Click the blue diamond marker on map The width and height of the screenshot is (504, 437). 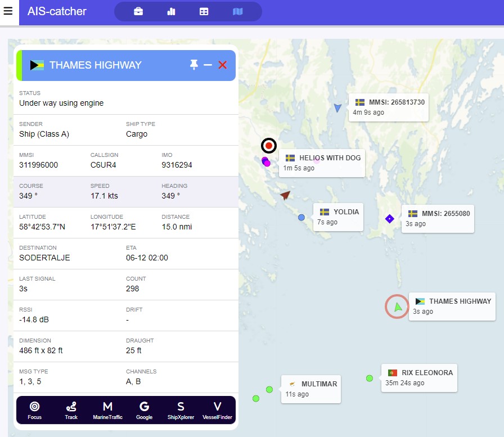pos(389,218)
